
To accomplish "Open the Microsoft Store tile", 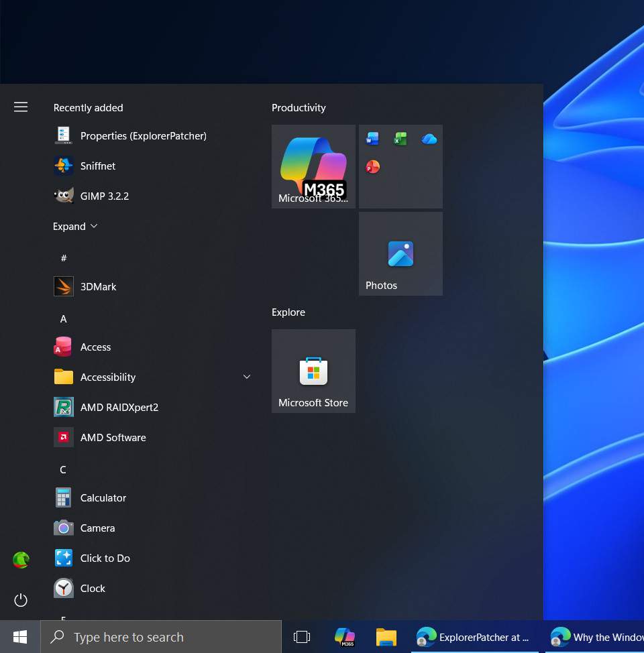I will coord(313,371).
